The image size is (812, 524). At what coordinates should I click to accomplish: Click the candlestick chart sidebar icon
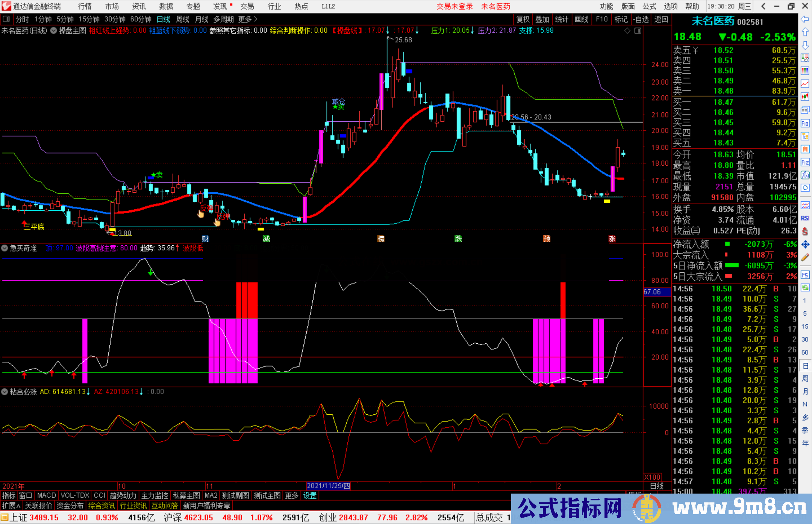[805, 97]
